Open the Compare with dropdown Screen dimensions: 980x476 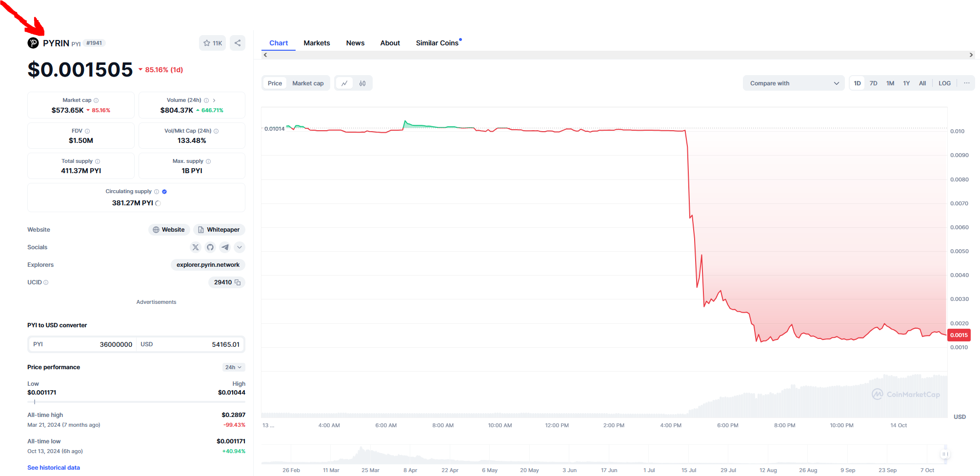[793, 83]
